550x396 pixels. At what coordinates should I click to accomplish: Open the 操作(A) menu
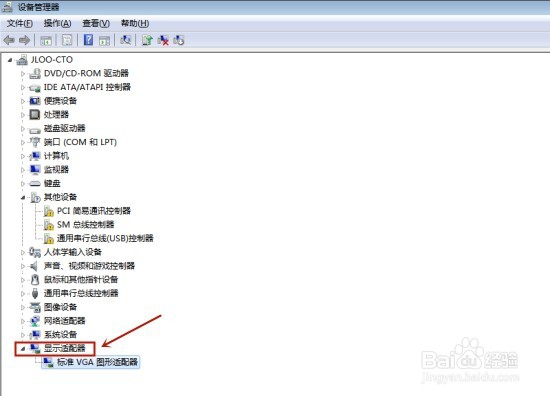pos(57,24)
